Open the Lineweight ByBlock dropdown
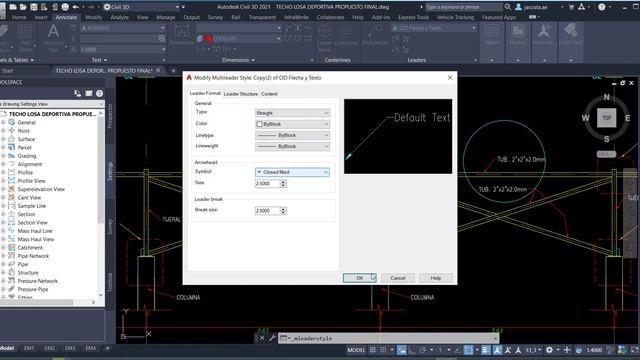 click(x=292, y=146)
